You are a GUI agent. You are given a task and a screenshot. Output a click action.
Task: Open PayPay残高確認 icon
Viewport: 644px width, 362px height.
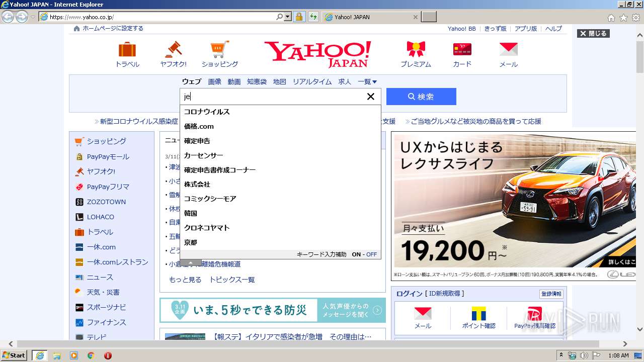[534, 314]
